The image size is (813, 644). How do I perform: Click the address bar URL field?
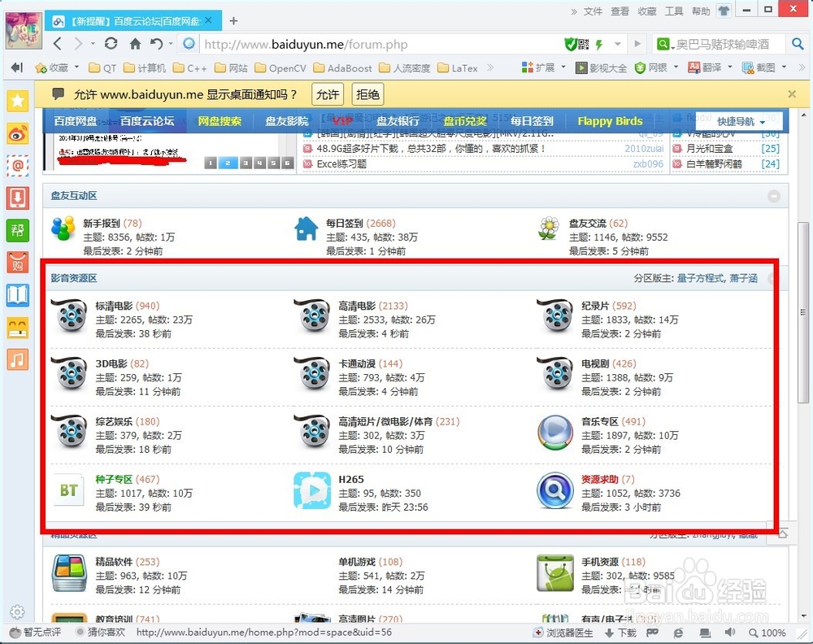tap(379, 45)
